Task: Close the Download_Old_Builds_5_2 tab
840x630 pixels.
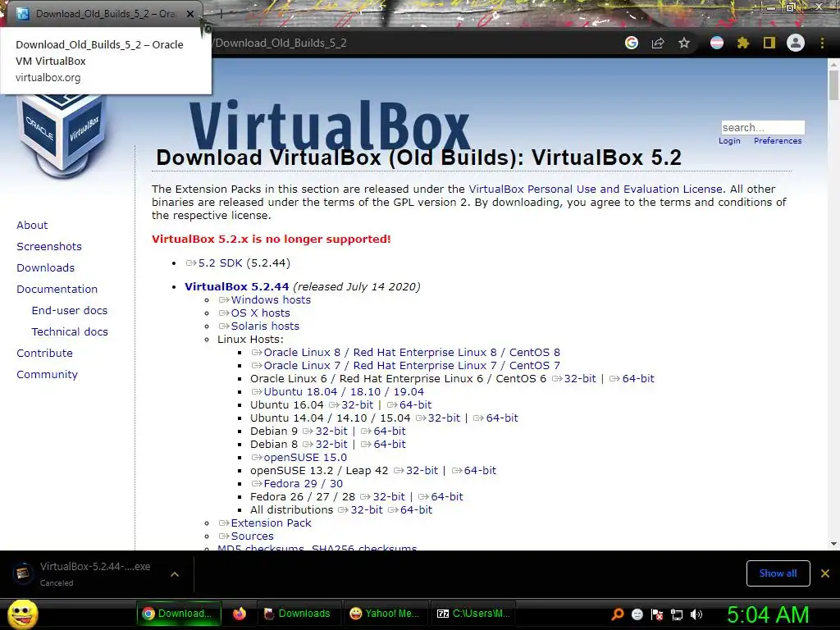Action: (190, 14)
